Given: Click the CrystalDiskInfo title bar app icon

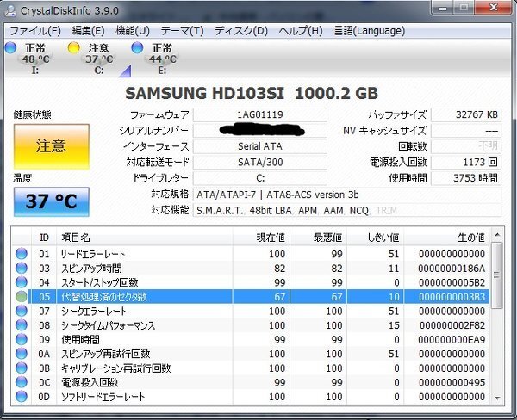Looking at the screenshot, I should [x=11, y=10].
